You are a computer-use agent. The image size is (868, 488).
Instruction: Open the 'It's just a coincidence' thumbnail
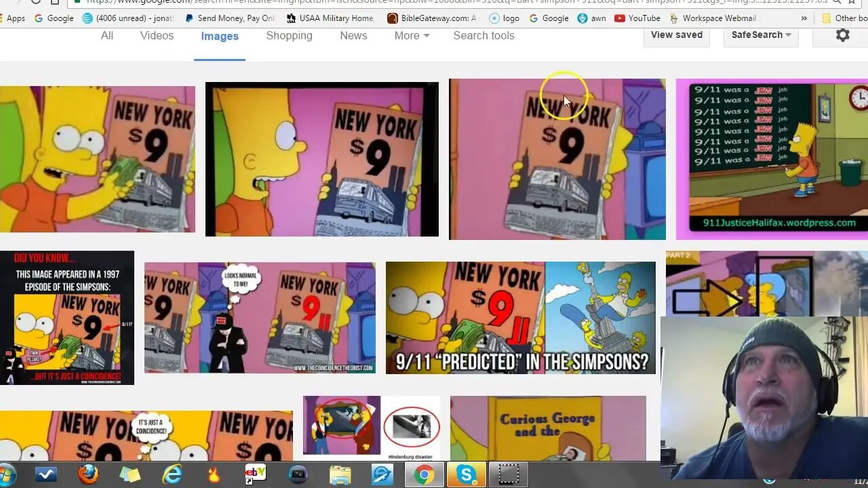point(146,436)
